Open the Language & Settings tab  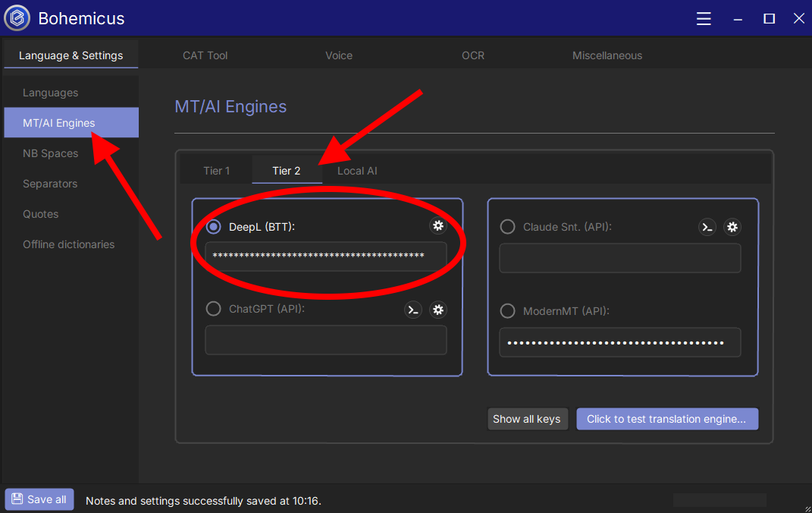[x=71, y=55]
